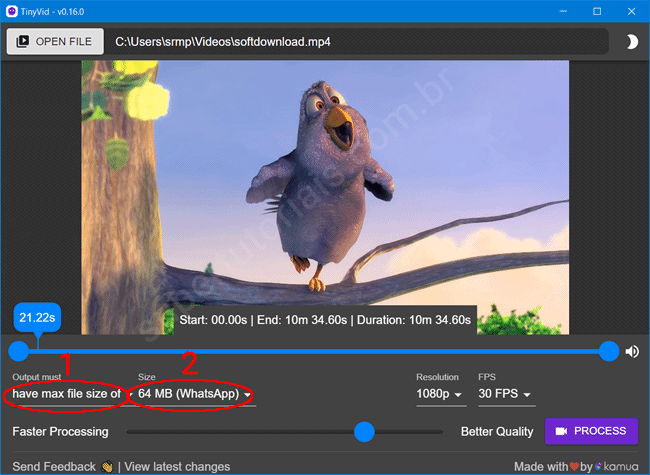Open the Send Feedback link
This screenshot has width=650, height=475.
pyautogui.click(x=54, y=466)
